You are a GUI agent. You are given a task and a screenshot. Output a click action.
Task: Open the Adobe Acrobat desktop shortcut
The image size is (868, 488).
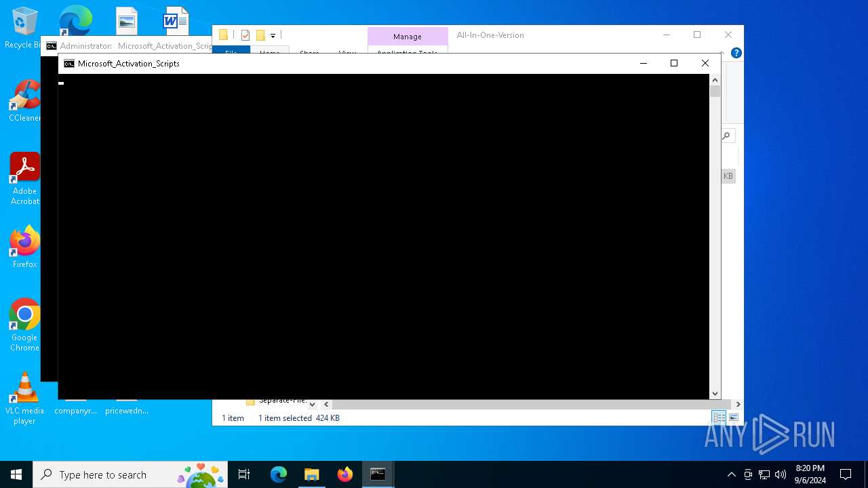tap(24, 179)
